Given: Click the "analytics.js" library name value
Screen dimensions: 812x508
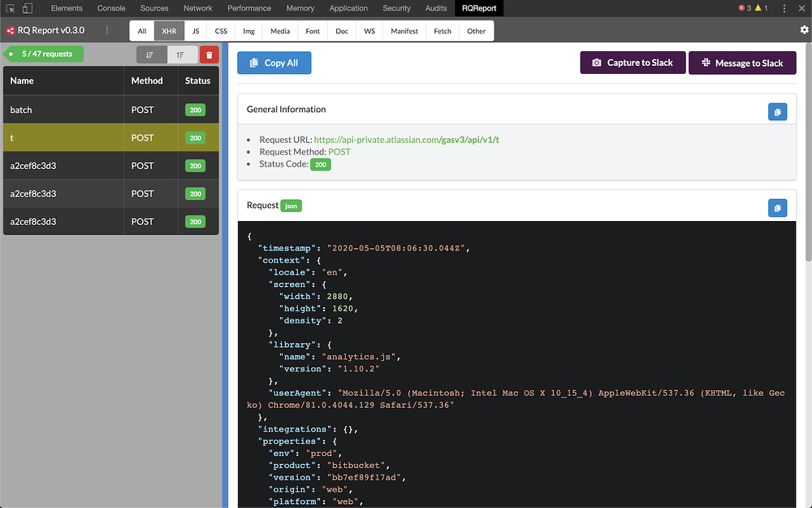Looking at the screenshot, I should (x=358, y=357).
